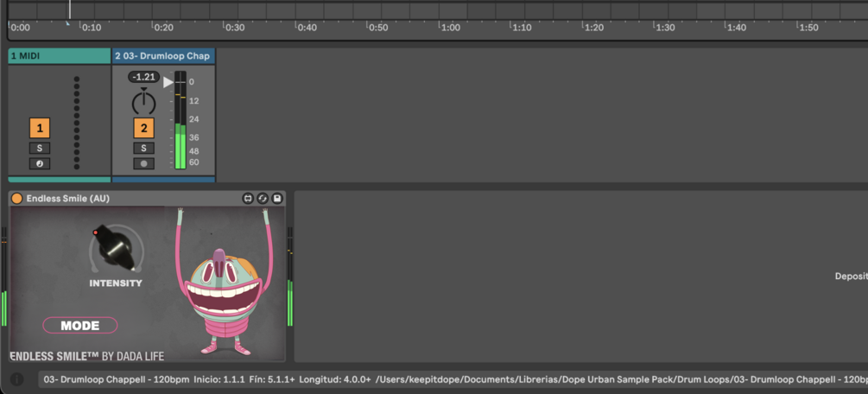Click the 48 dB mark on the meter scale
The width and height of the screenshot is (868, 394).
tap(193, 151)
